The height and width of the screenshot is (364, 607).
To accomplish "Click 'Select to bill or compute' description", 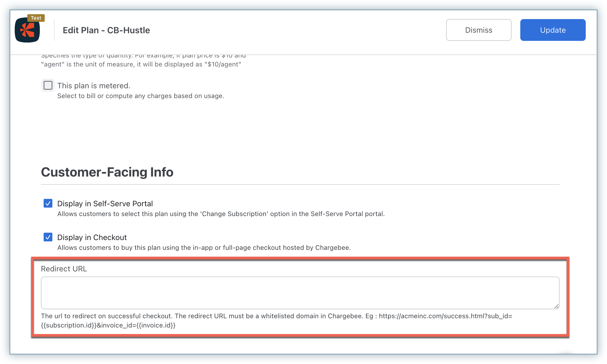I will click(x=141, y=96).
